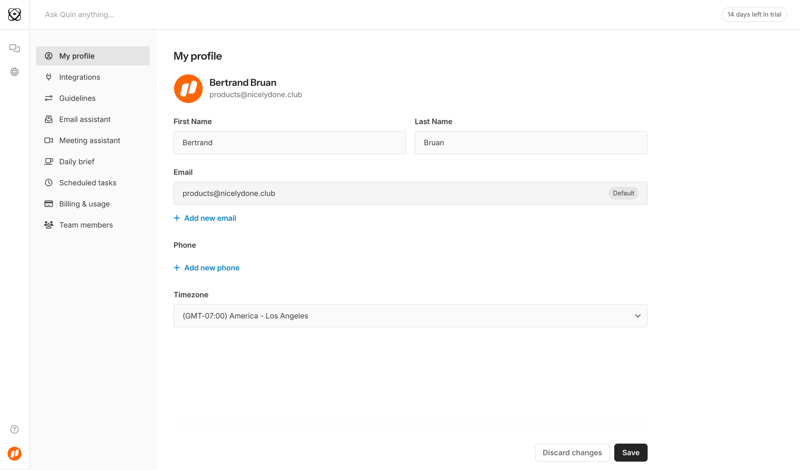The width and height of the screenshot is (800, 470).
Task: Click the large profile avatar beside Bertrand Bruan
Action: coord(188,88)
